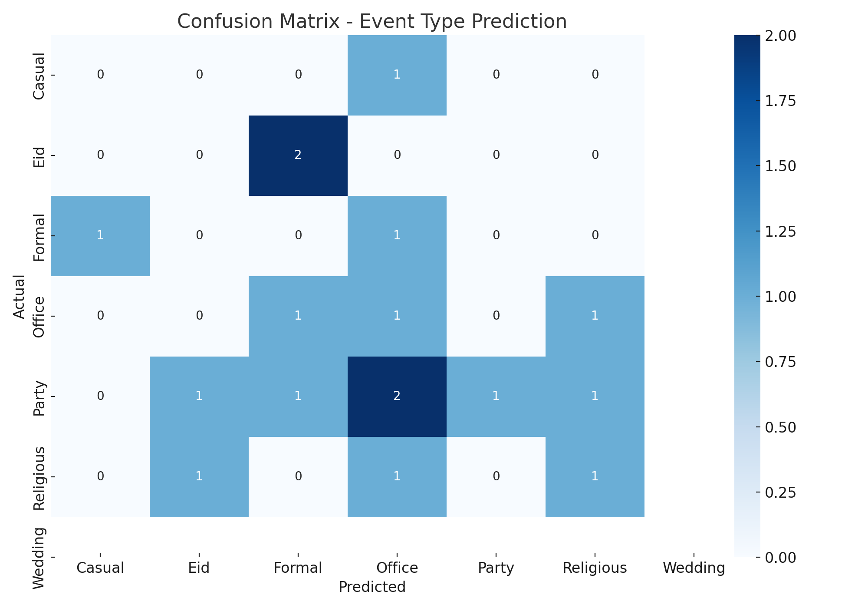
Task: Click the cell for actual Casual, predicted Casual
Action: 100,75
